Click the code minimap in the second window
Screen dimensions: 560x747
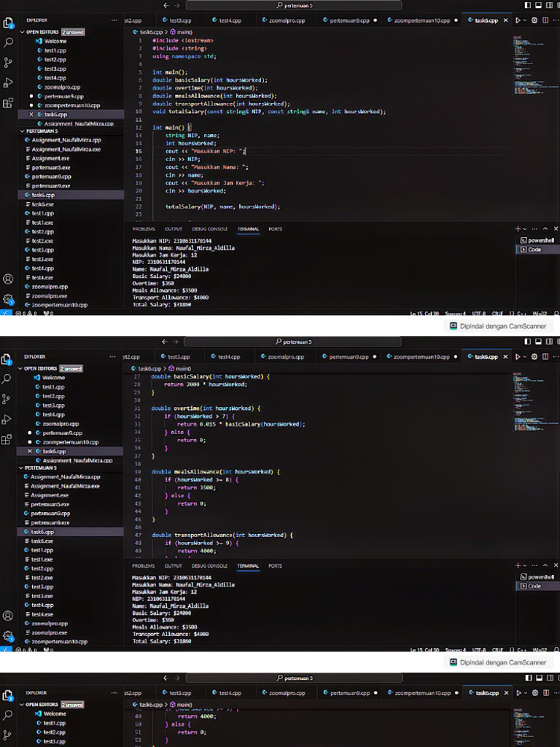pyautogui.click(x=536, y=402)
